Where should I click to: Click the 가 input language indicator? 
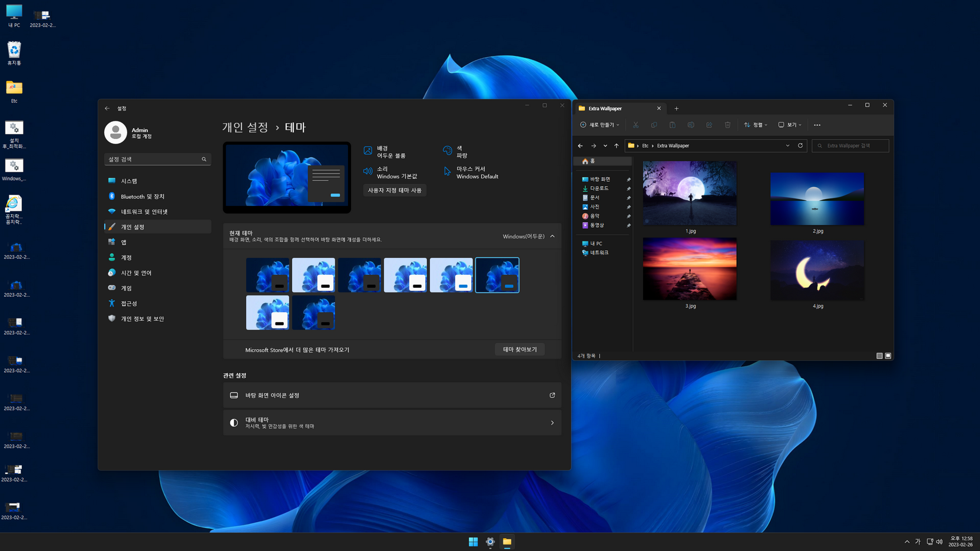(918, 542)
